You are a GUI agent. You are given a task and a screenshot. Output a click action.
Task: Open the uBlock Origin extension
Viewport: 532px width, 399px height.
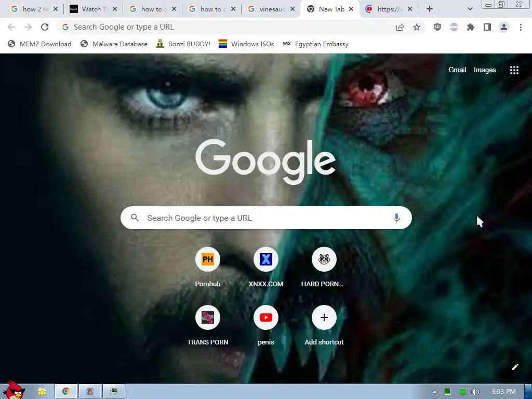click(x=437, y=27)
